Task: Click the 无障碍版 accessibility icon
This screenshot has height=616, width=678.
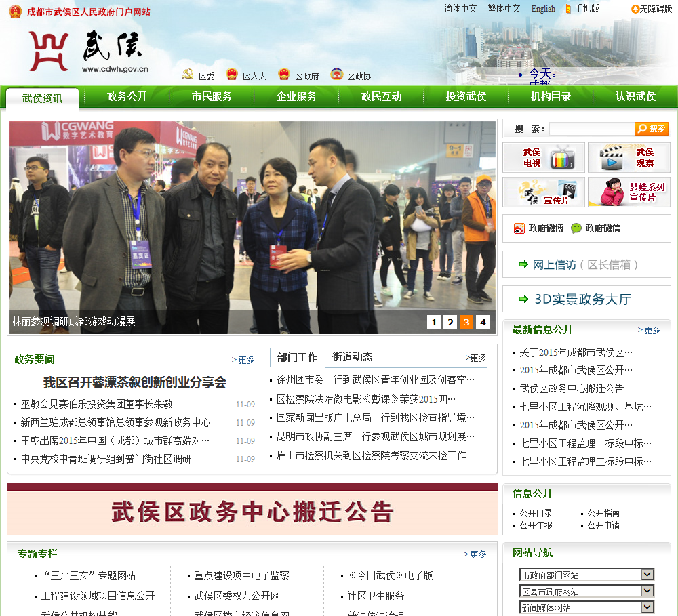Action: click(x=635, y=9)
